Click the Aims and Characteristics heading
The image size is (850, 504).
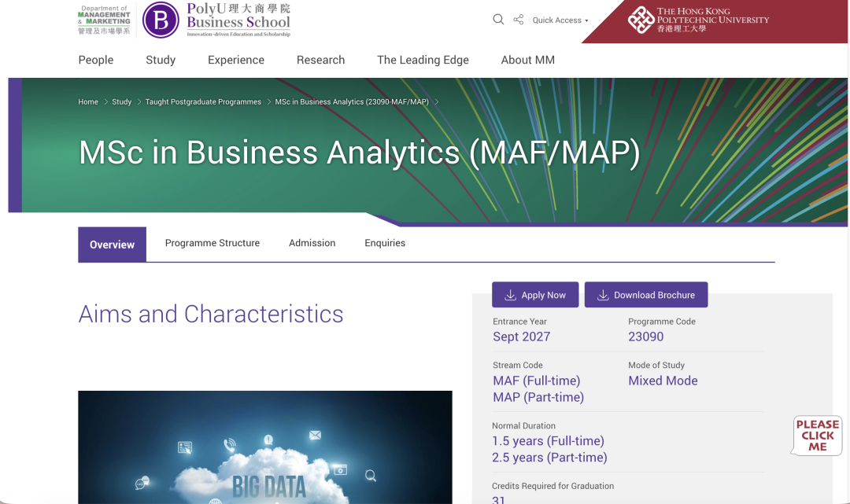click(x=211, y=314)
